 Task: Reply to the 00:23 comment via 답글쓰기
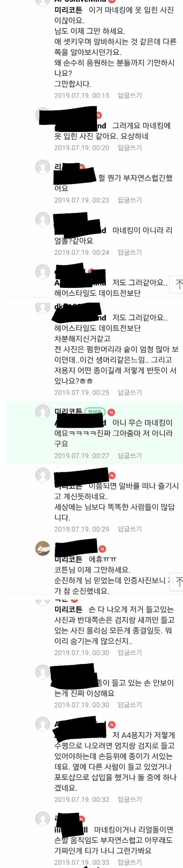pyautogui.click(x=130, y=200)
